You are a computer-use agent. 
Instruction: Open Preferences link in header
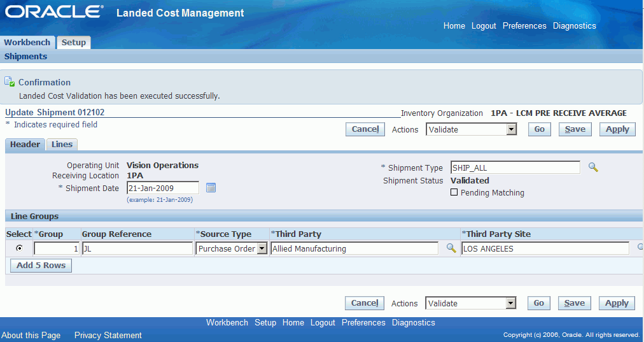pos(524,26)
